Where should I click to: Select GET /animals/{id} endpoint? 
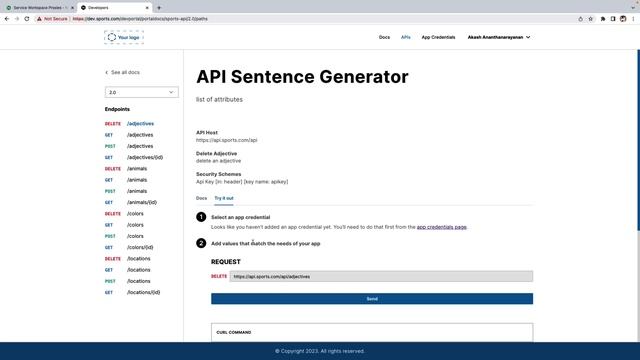click(131, 202)
